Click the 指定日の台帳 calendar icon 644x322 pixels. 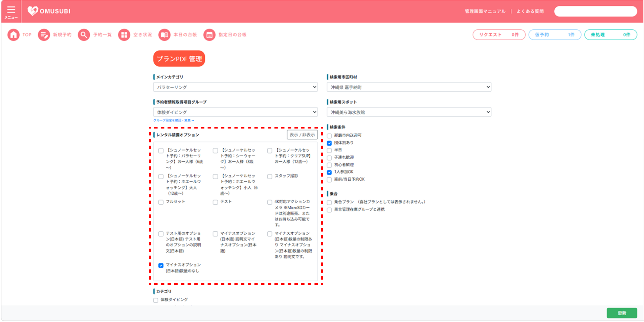click(x=209, y=35)
